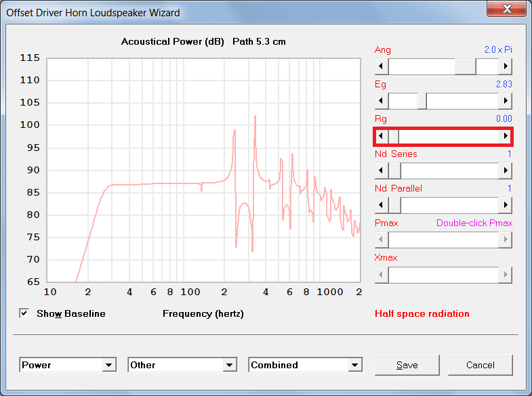Increase Ang with right arrow

pos(505,66)
